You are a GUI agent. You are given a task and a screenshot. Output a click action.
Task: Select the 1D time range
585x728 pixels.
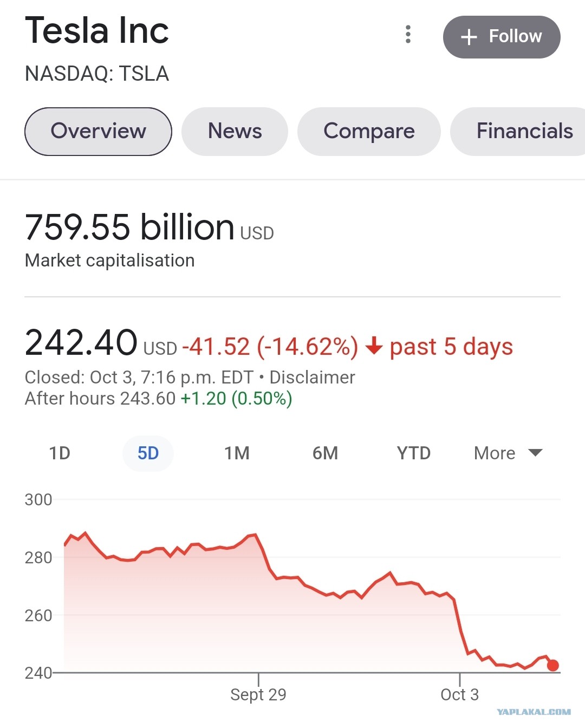60,453
